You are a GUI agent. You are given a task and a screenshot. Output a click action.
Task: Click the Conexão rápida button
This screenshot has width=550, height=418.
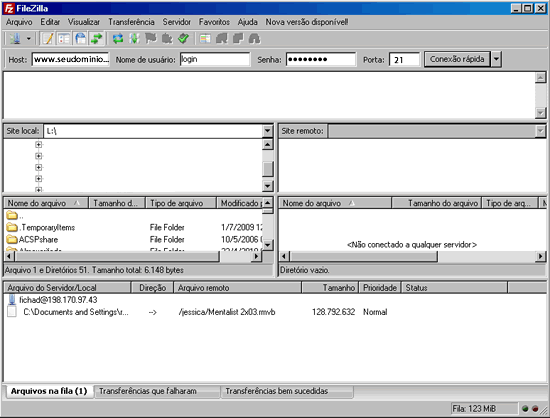coord(457,59)
